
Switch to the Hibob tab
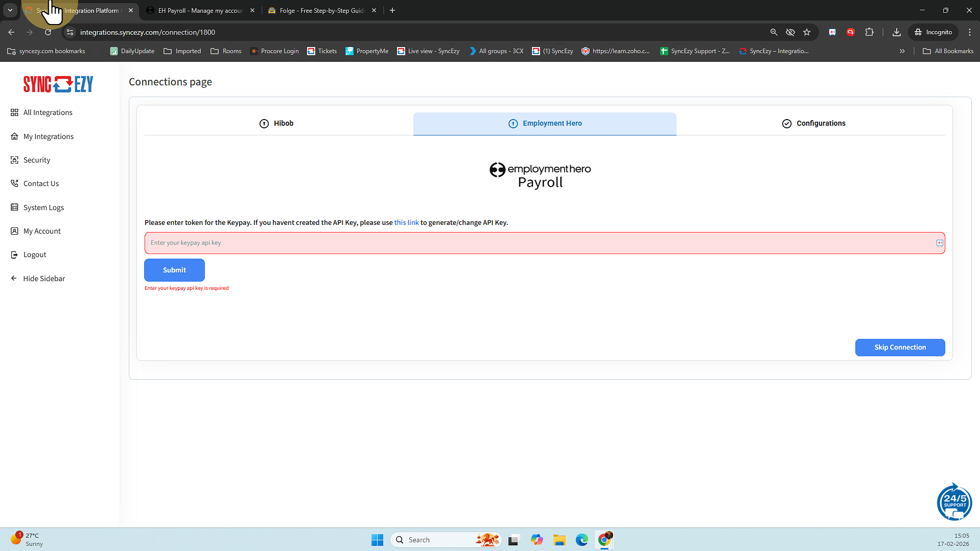276,123
